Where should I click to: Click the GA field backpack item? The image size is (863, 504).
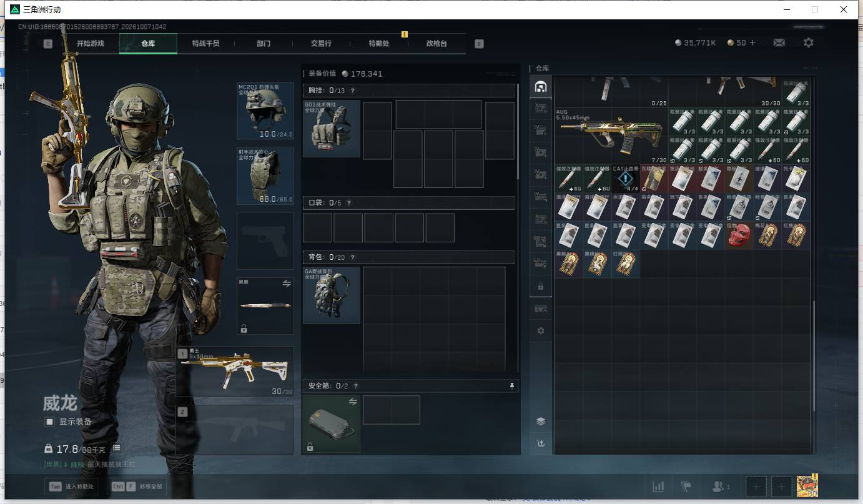[x=332, y=295]
